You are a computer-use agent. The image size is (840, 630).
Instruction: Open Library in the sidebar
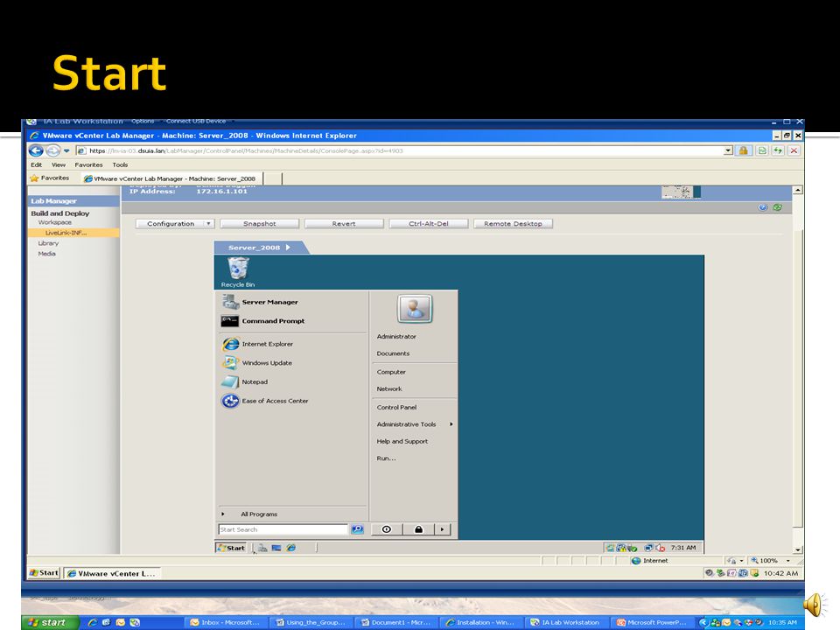pos(48,243)
